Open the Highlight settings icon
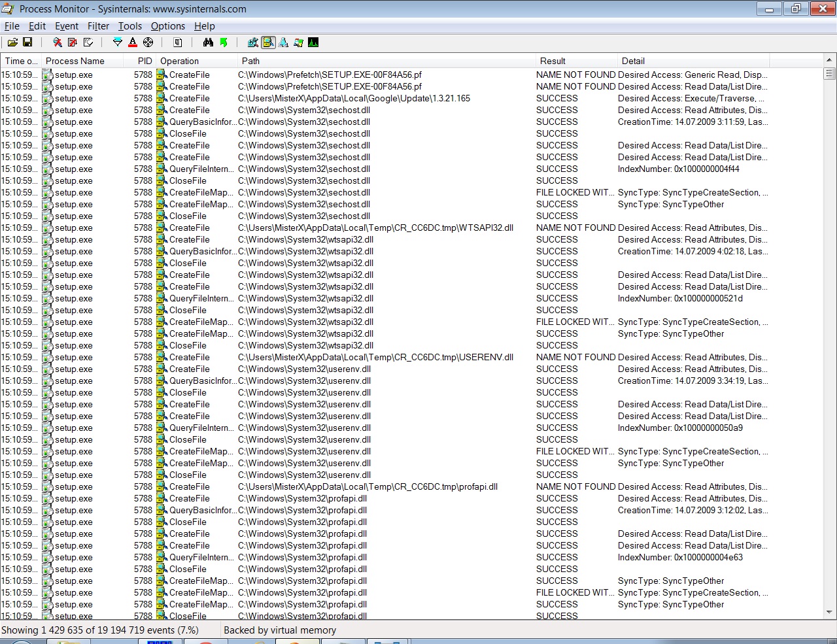837x644 pixels. [133, 42]
